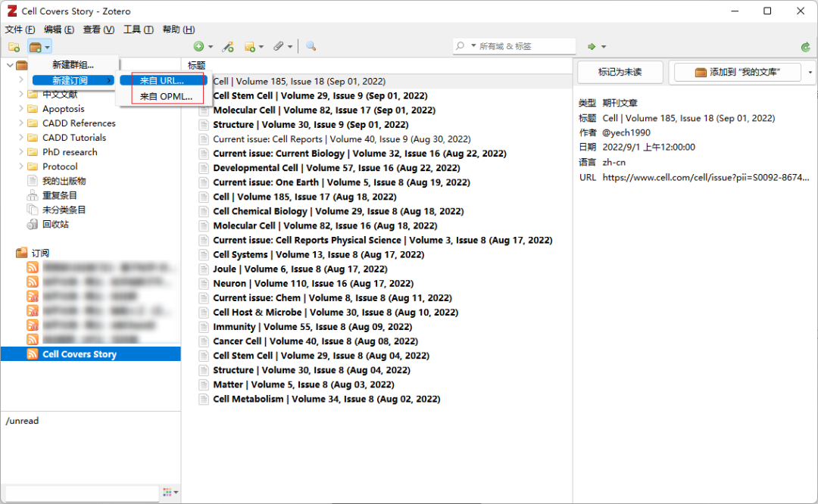Click the tag selector colored grid icon

[x=167, y=492]
